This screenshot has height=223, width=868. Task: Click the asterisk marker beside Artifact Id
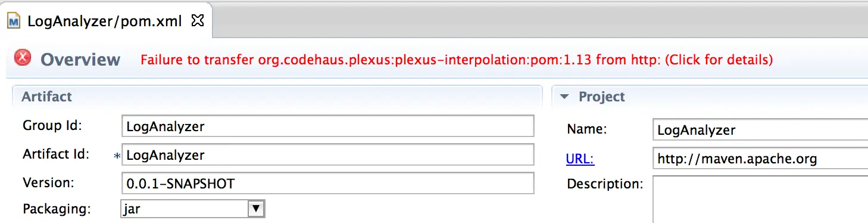(117, 156)
